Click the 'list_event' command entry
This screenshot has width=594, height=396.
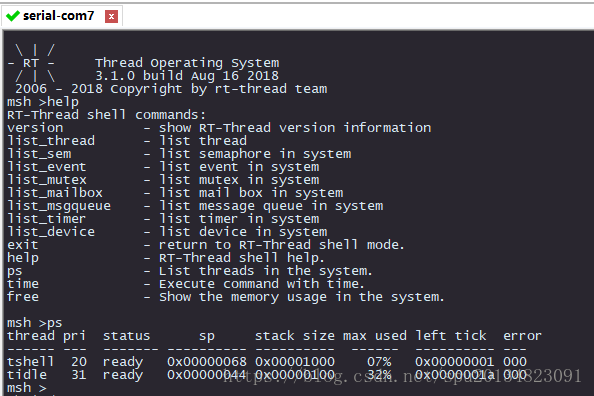pos(47,167)
